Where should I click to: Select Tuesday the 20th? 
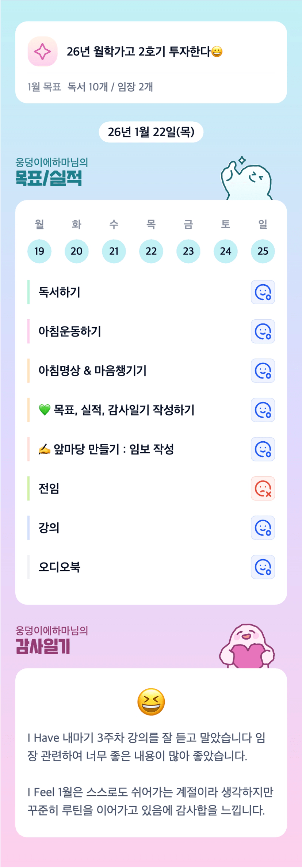click(77, 251)
